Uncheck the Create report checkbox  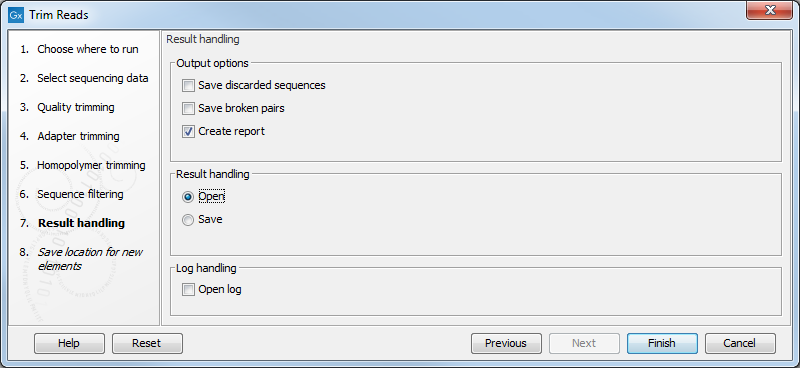coord(188,132)
